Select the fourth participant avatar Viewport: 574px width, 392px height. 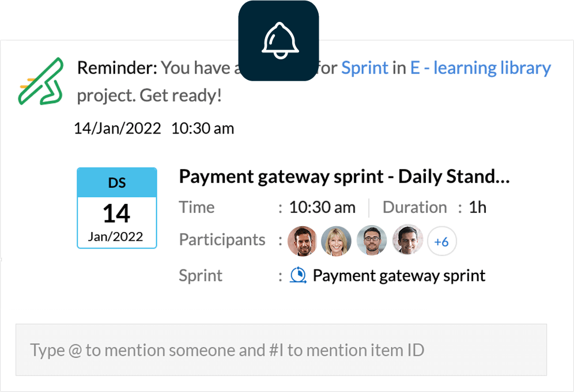407,239
